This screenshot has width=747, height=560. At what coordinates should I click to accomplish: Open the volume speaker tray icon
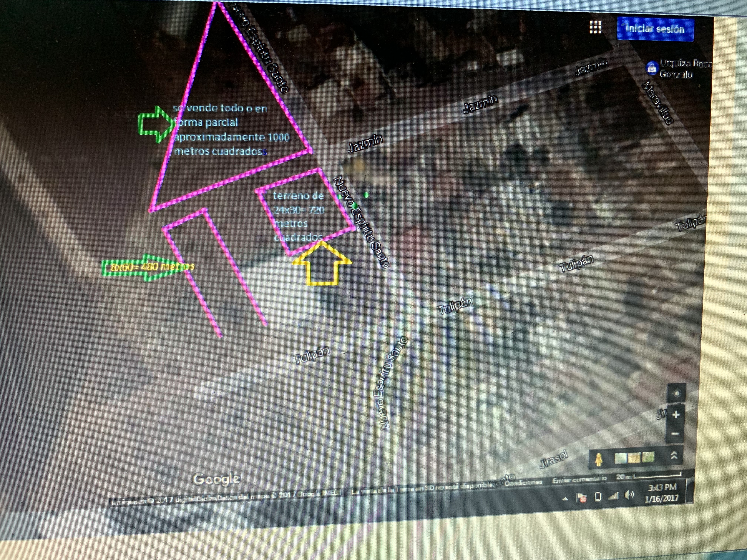pyautogui.click(x=629, y=495)
